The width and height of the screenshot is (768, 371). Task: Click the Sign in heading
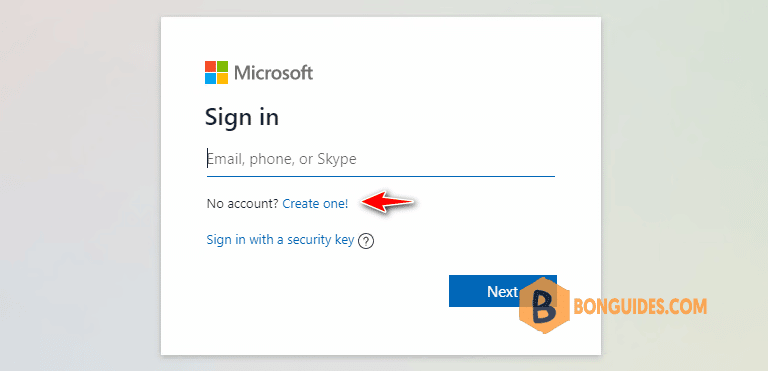242,118
